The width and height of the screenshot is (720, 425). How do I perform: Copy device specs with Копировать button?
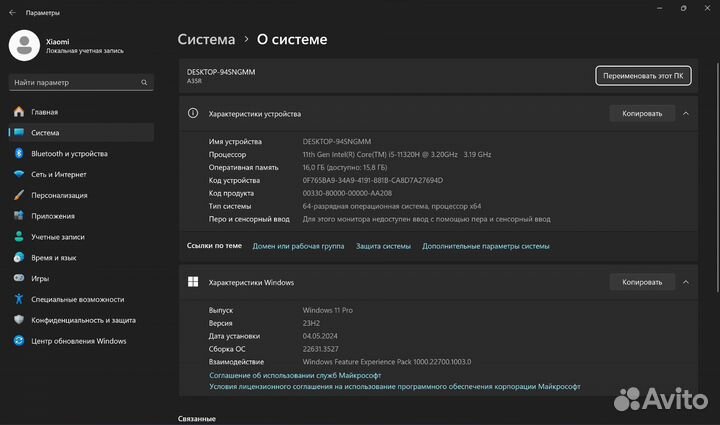[642, 113]
